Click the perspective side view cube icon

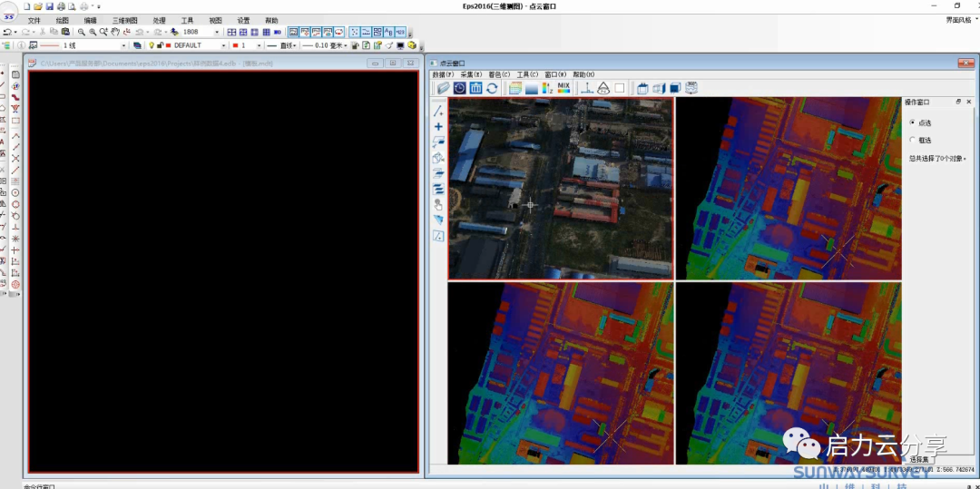(659, 88)
